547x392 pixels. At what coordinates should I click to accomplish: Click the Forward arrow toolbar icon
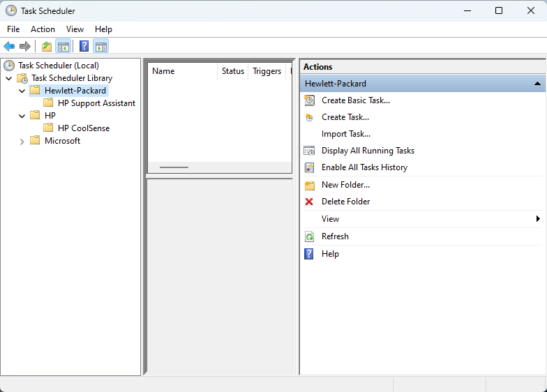pyautogui.click(x=25, y=46)
